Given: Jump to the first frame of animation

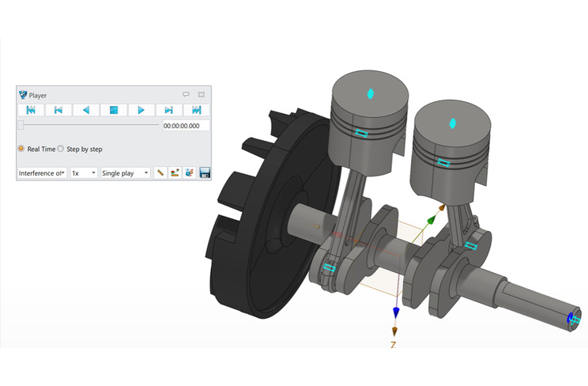Looking at the screenshot, I should point(31,110).
